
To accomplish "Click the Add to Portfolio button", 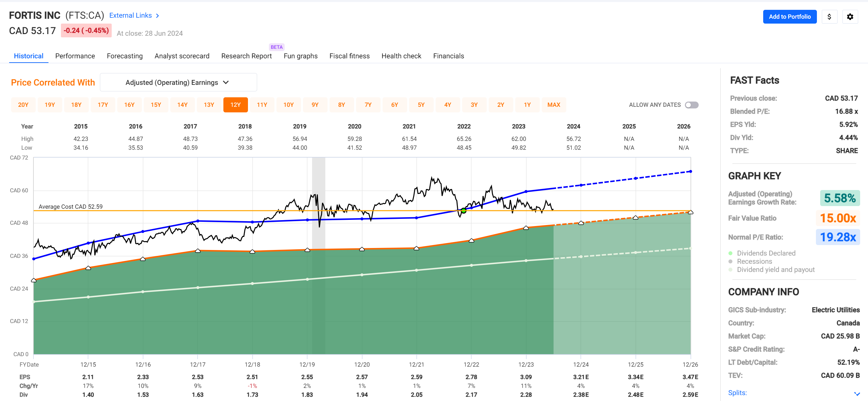I will tap(789, 16).
